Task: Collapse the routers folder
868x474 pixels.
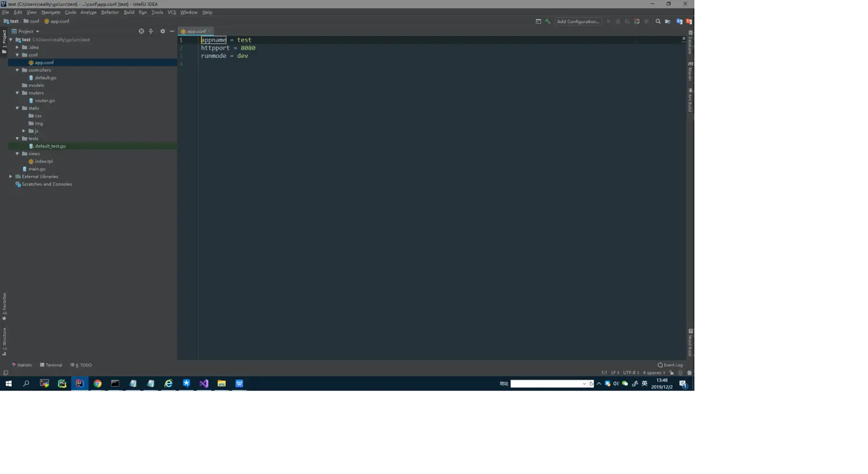Action: pyautogui.click(x=17, y=93)
